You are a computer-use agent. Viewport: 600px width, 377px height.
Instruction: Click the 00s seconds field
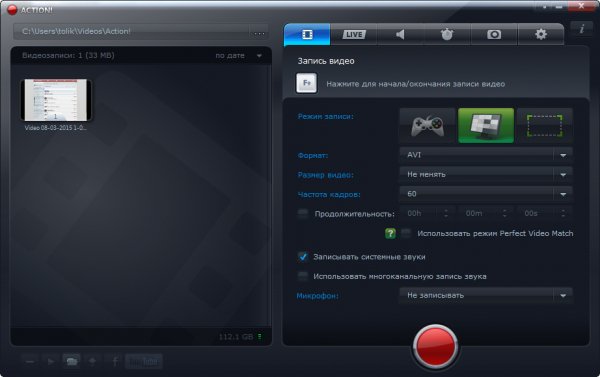544,214
